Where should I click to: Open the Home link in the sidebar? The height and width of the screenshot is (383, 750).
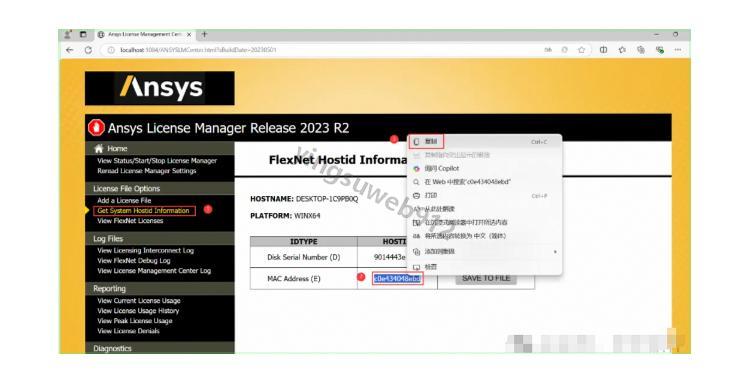117,149
